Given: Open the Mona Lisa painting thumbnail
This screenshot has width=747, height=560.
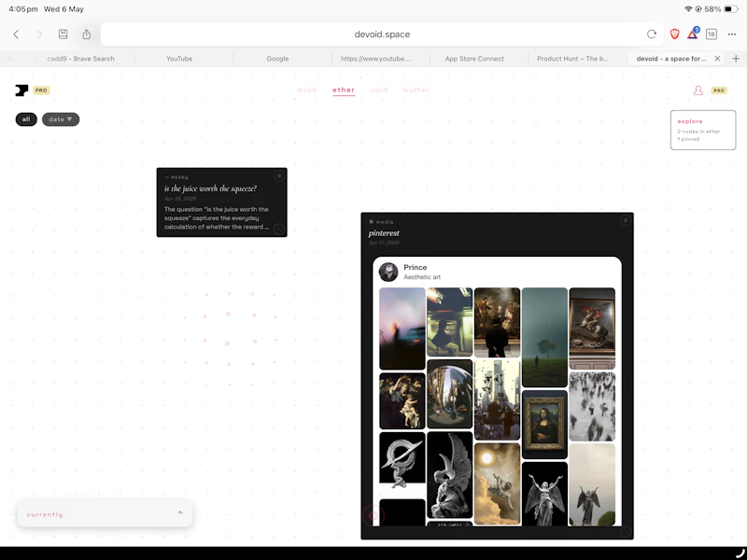Looking at the screenshot, I should [x=544, y=425].
